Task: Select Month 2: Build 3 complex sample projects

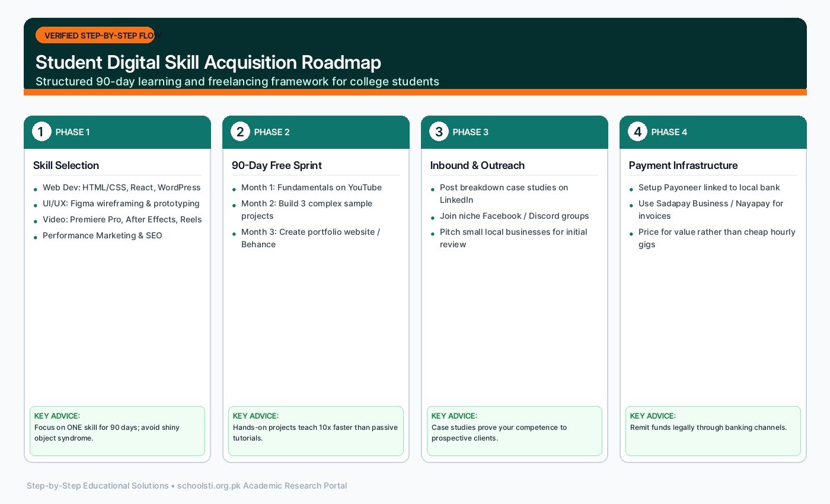Action: 307,209
